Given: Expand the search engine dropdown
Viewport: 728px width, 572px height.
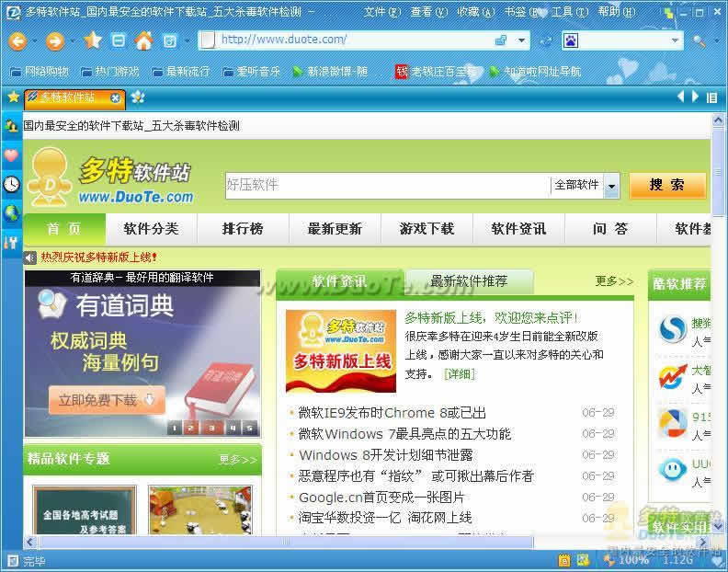Looking at the screenshot, I should pyautogui.click(x=675, y=40).
